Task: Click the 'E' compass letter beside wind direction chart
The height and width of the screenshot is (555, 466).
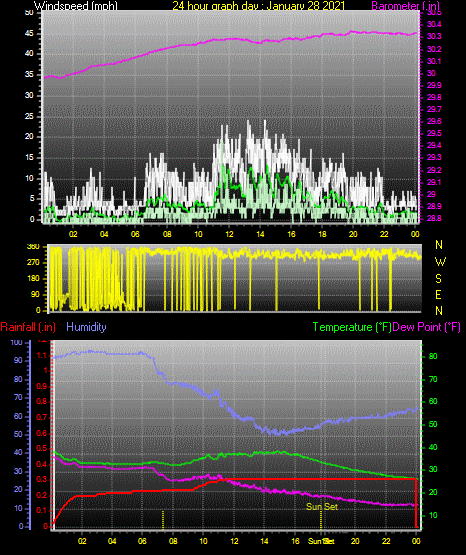Action: [x=438, y=295]
